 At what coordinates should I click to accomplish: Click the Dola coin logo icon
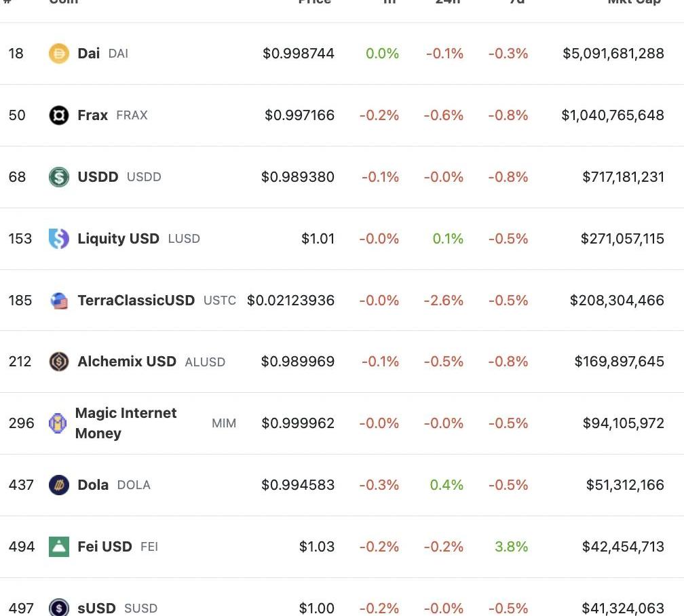tap(59, 485)
